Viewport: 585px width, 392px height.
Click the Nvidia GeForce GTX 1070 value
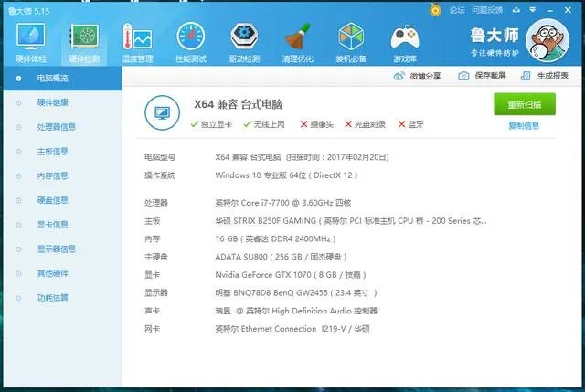pos(291,275)
